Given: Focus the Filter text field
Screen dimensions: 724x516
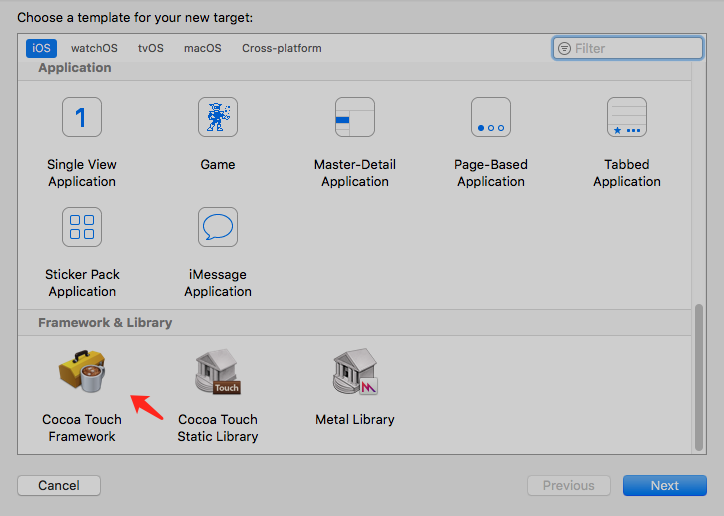Looking at the screenshot, I should pyautogui.click(x=627, y=48).
